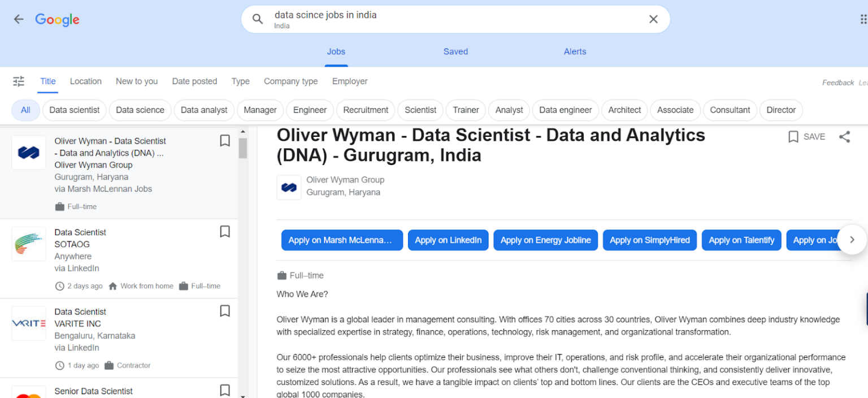Open the filter settings sliders icon
868x398 pixels.
19,81
